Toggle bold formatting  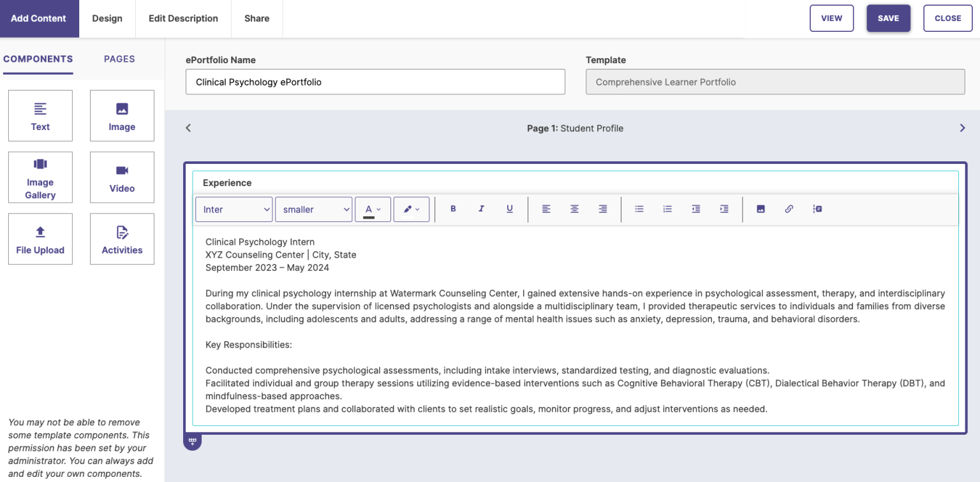(x=453, y=208)
